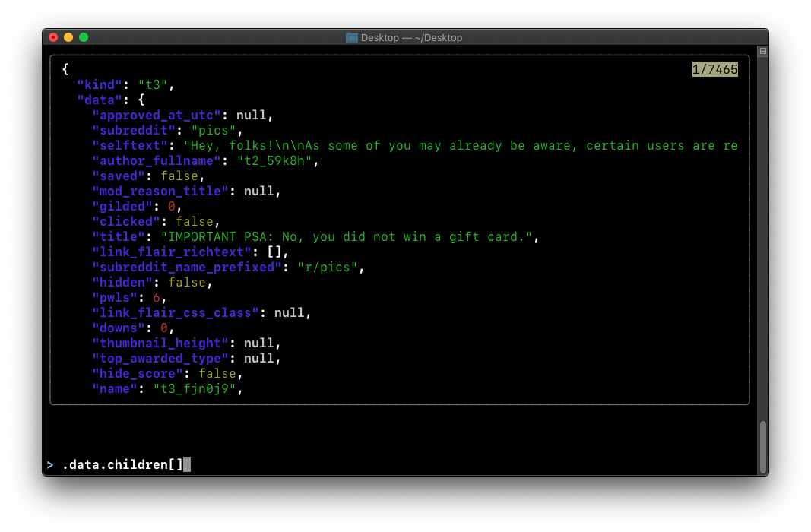The image size is (811, 532).
Task: Click the "kind" key
Action: click(100, 85)
